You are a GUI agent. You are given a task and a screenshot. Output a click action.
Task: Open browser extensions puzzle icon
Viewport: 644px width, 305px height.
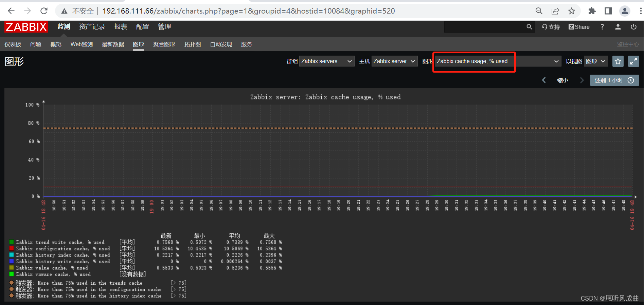(592, 11)
